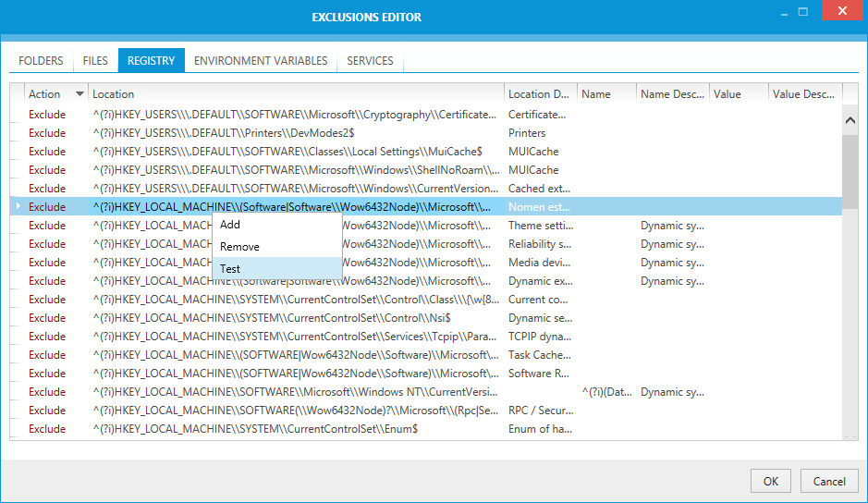Choose Remove from the context menu
The height and width of the screenshot is (503, 868).
tap(239, 247)
